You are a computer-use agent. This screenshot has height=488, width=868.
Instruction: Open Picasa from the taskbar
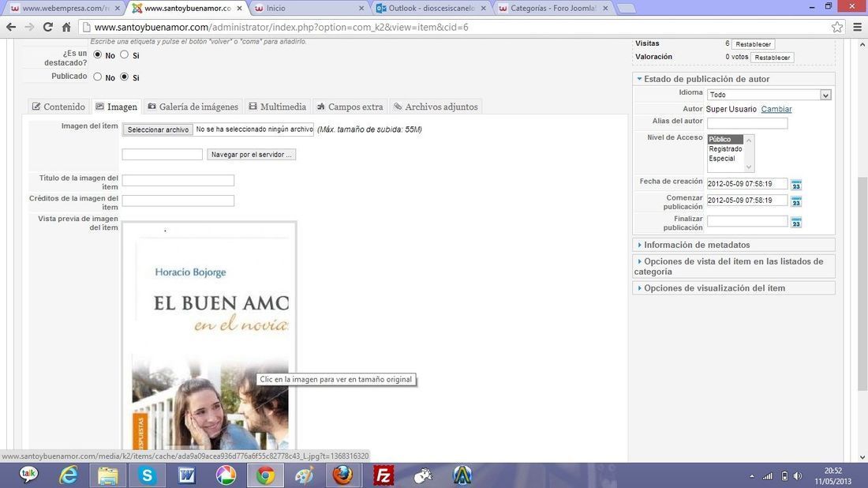[226, 475]
